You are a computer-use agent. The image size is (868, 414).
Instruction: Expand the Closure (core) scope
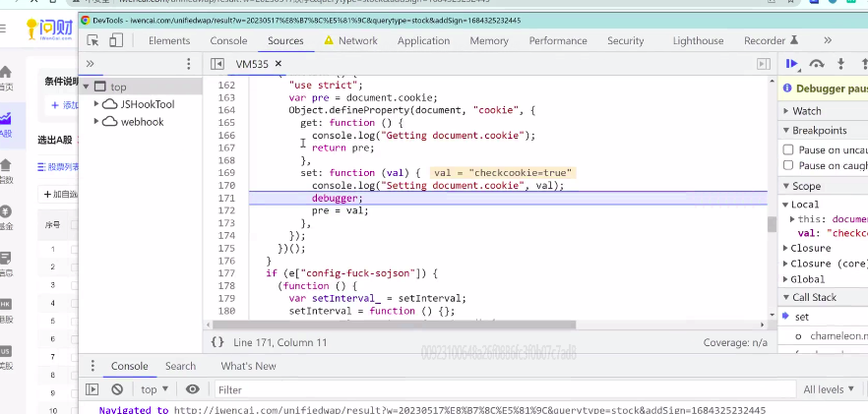click(785, 264)
